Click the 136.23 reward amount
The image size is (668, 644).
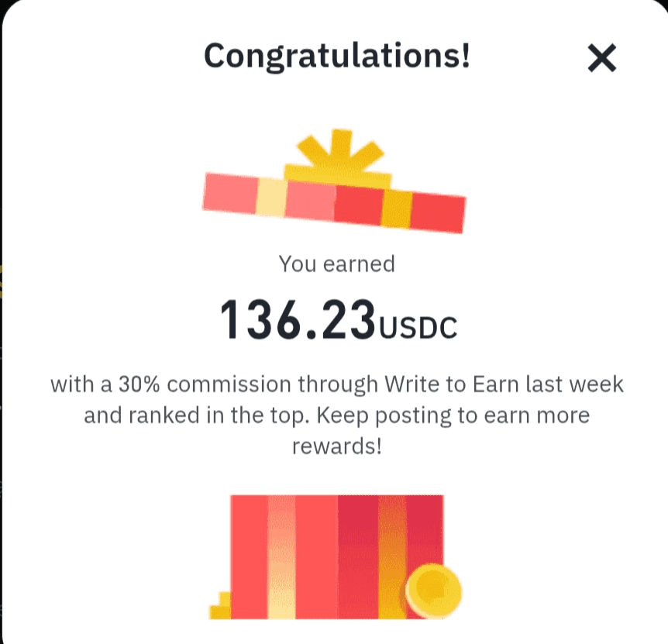298,321
